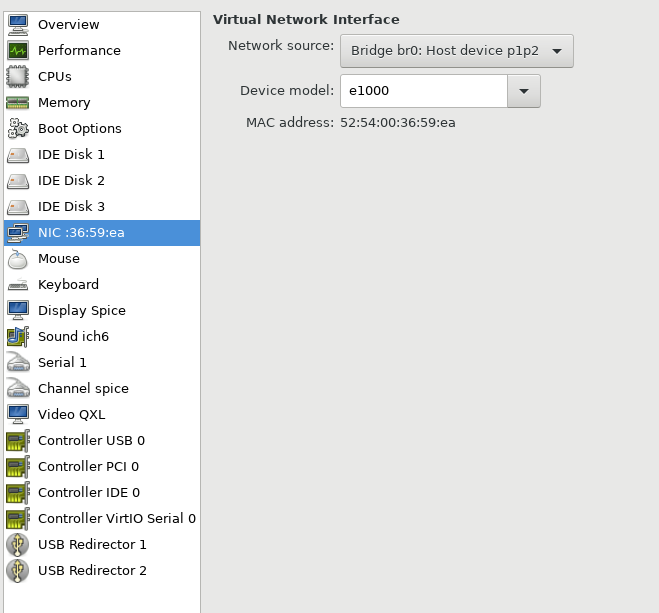
Task: Click the Channel spice port icon
Action: pyautogui.click(x=18, y=389)
